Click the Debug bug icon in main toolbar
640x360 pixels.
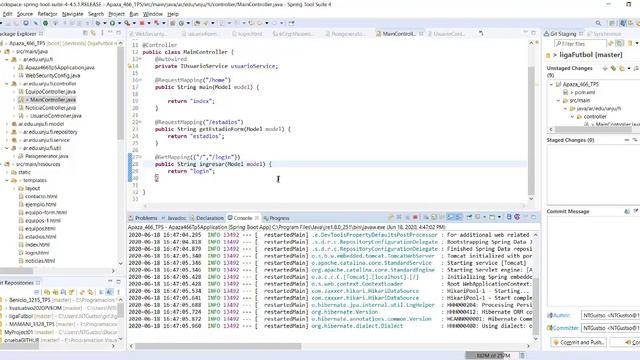pyautogui.click(x=98, y=23)
